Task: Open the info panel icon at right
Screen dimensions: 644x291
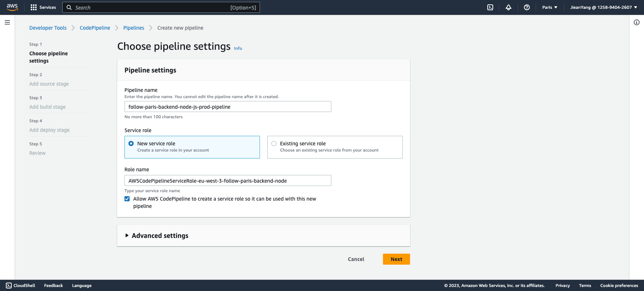Action: [637, 22]
